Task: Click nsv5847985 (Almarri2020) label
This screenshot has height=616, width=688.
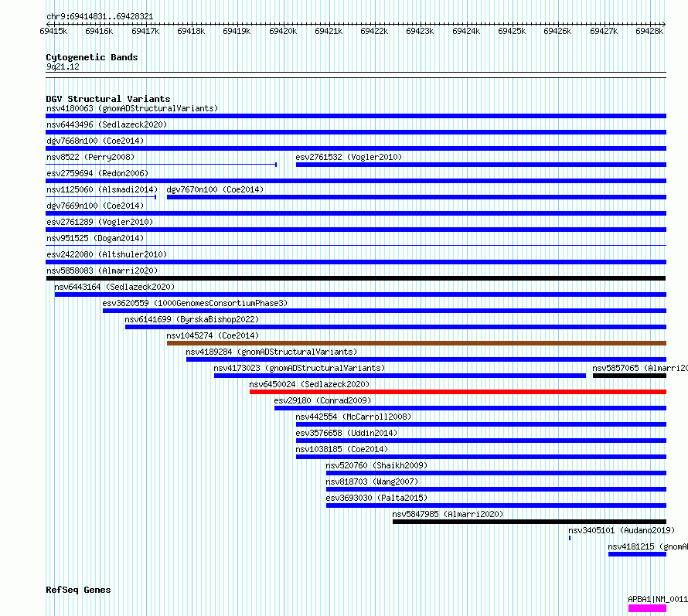Action: pos(448,514)
